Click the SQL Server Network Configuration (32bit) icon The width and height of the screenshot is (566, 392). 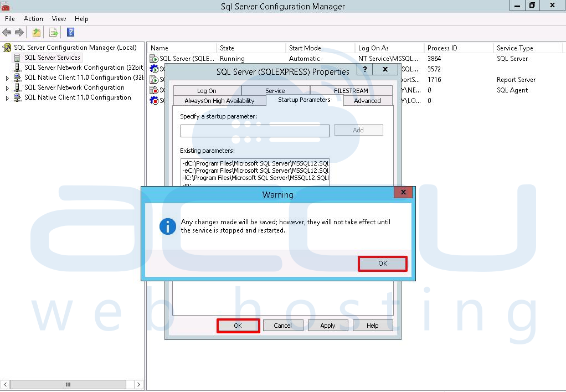pos(17,68)
